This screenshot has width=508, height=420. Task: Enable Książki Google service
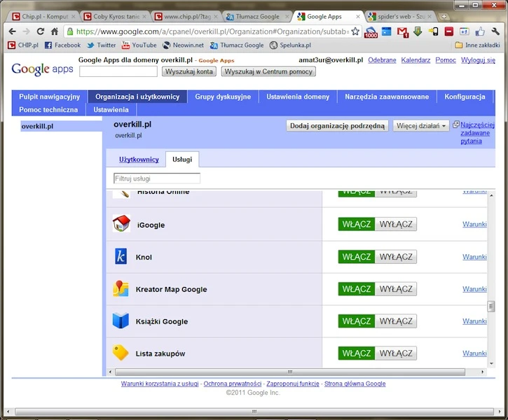(357, 321)
